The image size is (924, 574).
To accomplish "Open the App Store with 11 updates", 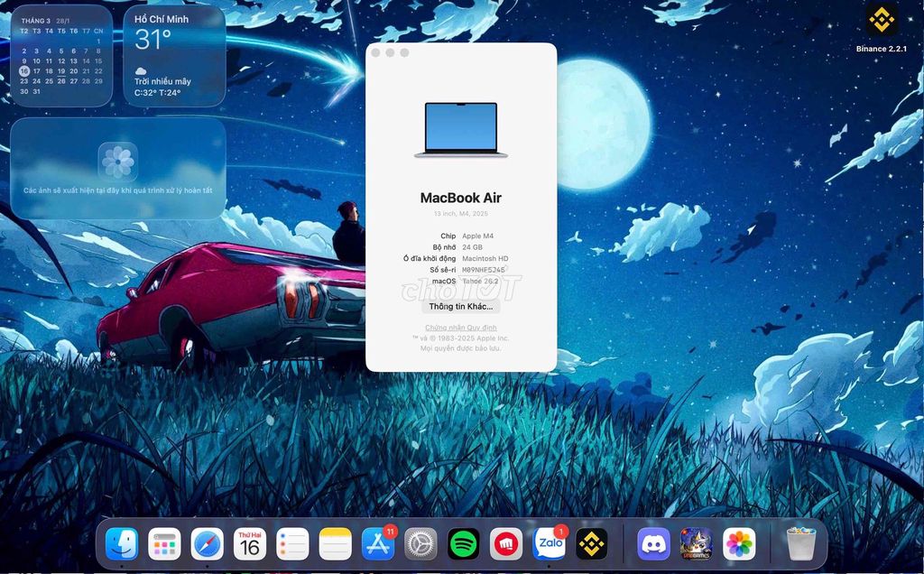I will 378,543.
